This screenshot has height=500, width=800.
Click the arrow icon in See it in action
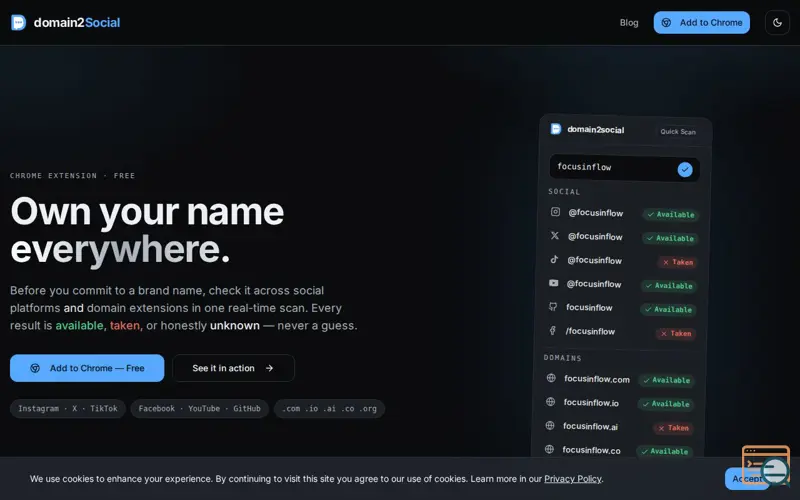coord(269,368)
